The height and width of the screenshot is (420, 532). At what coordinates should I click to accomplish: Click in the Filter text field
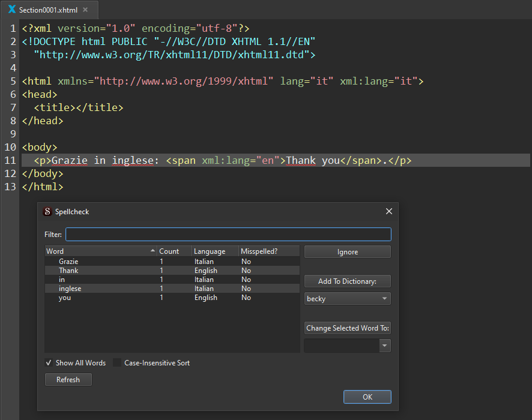[228, 234]
